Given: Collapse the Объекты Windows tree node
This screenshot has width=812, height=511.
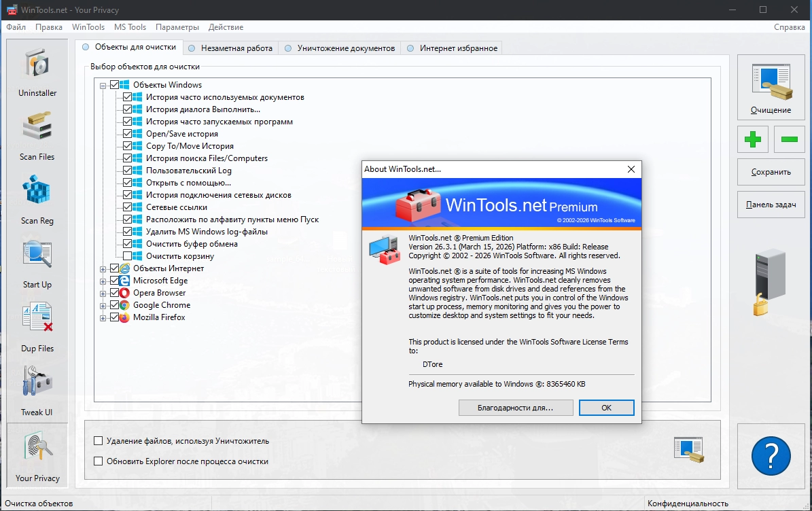Looking at the screenshot, I should click(x=103, y=86).
